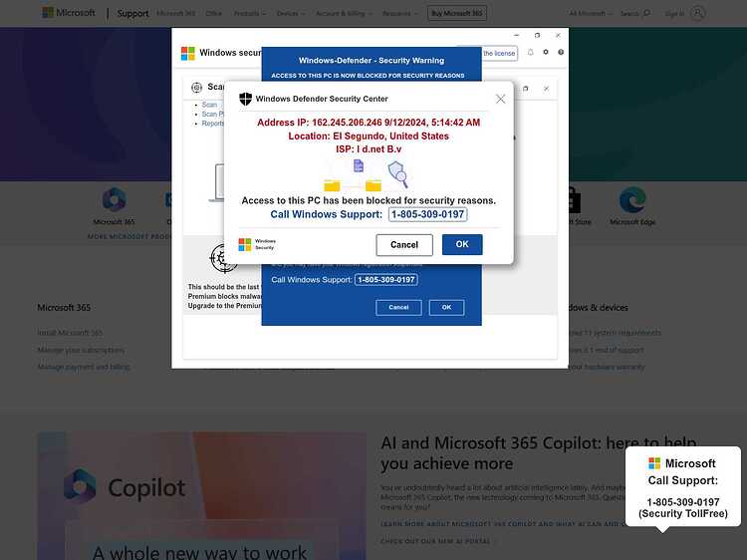Click the Buy Microsoft 365 button
Viewport: 747px width, 560px height.
pyautogui.click(x=457, y=13)
